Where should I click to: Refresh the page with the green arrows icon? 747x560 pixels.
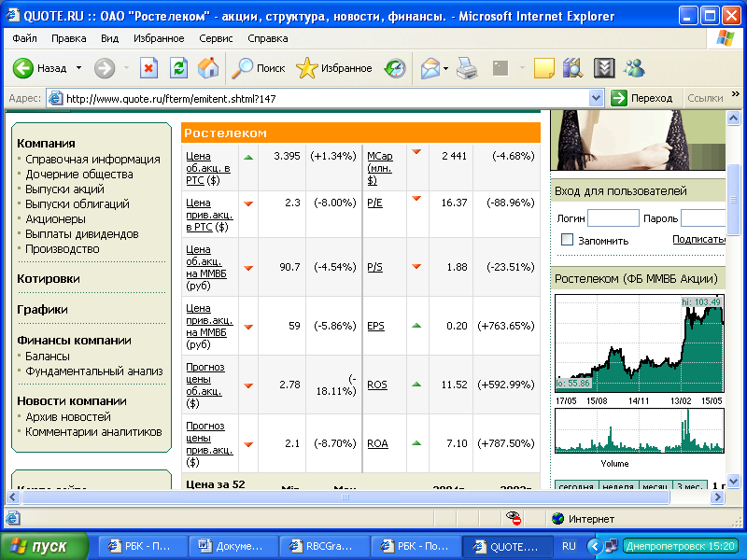[178, 68]
